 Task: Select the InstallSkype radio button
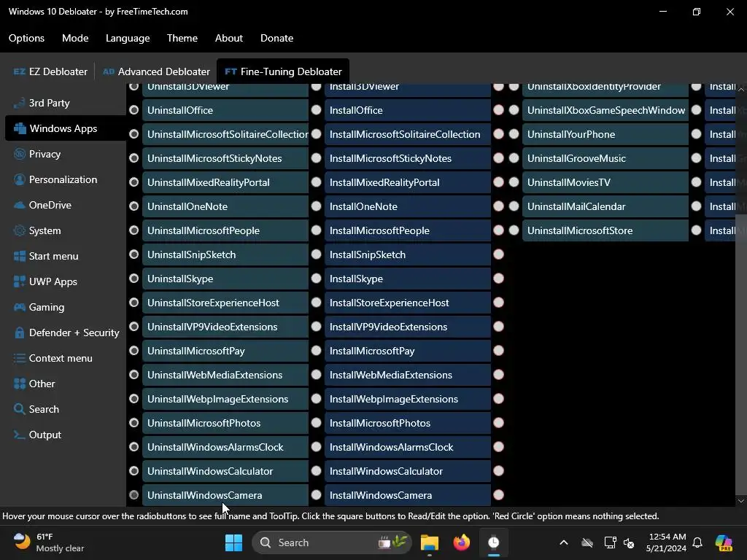[x=317, y=279]
